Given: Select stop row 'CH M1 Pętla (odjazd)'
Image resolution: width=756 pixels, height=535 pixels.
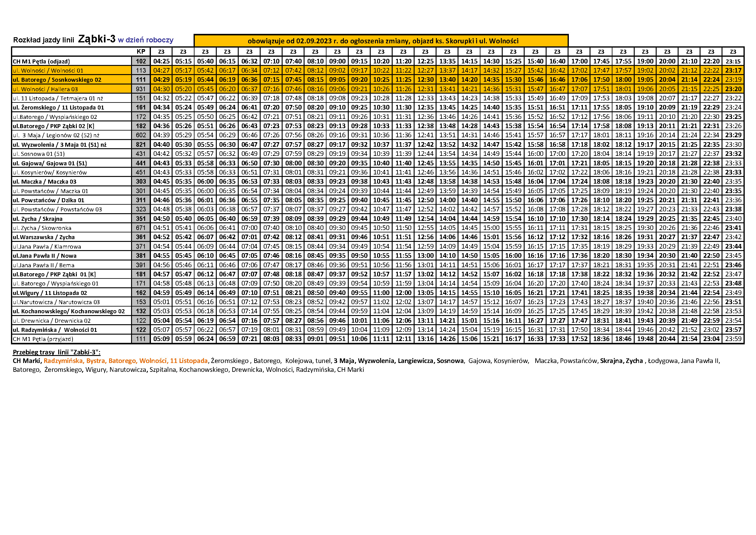Looking at the screenshot, I should (41, 61).
